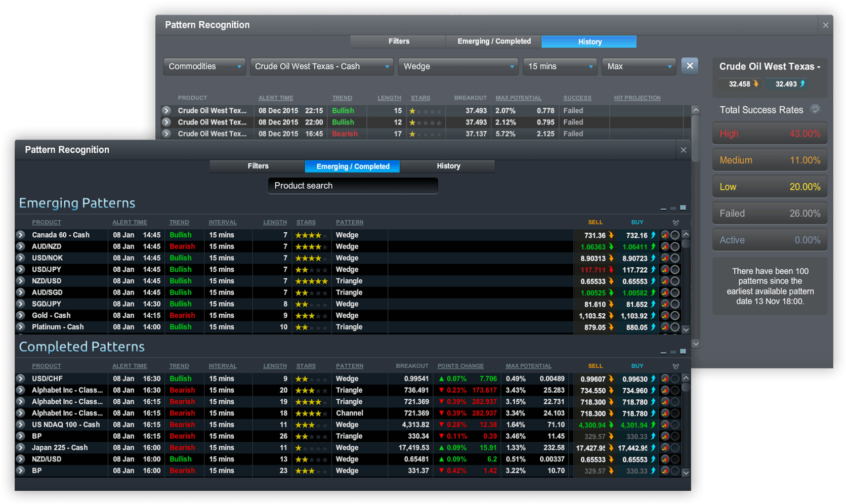Select the circle toggle for NZD/USD emerging pattern
This screenshot has height=504, width=846.
coord(675,280)
